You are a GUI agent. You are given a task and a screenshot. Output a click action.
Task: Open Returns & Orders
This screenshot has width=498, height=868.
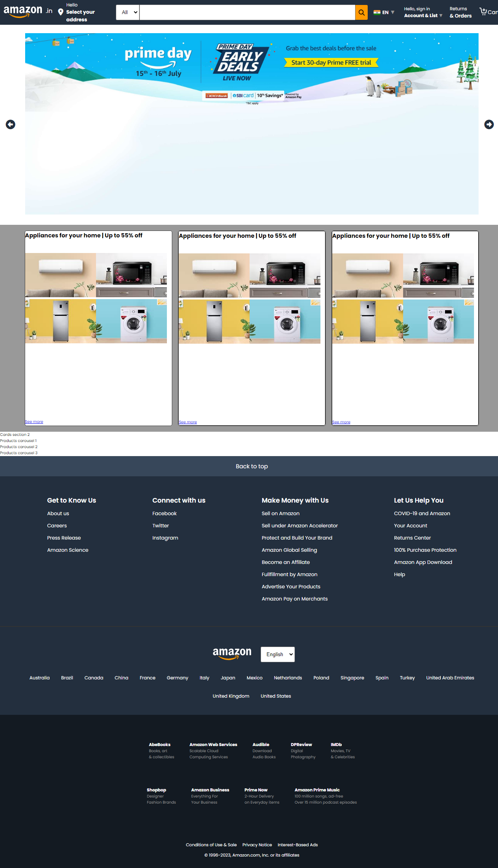(x=461, y=12)
